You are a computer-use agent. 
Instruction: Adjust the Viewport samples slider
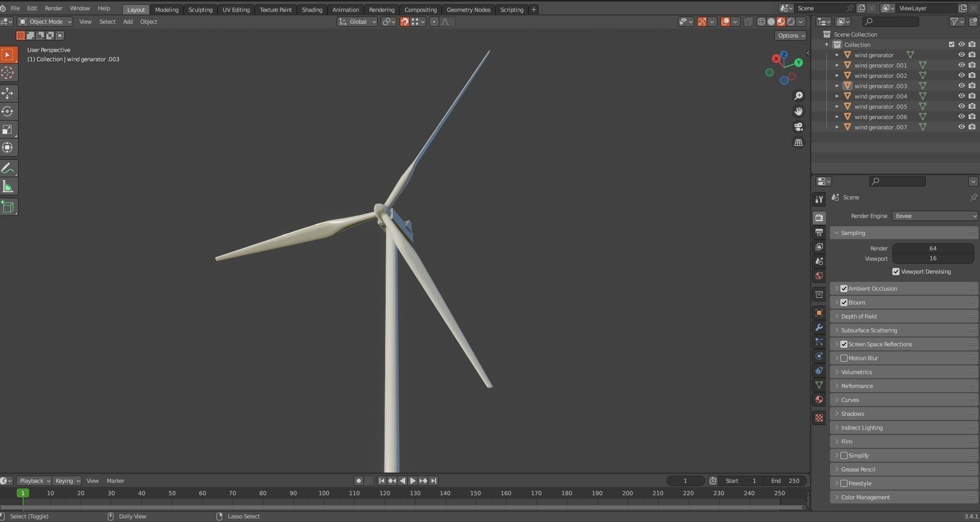pos(933,258)
